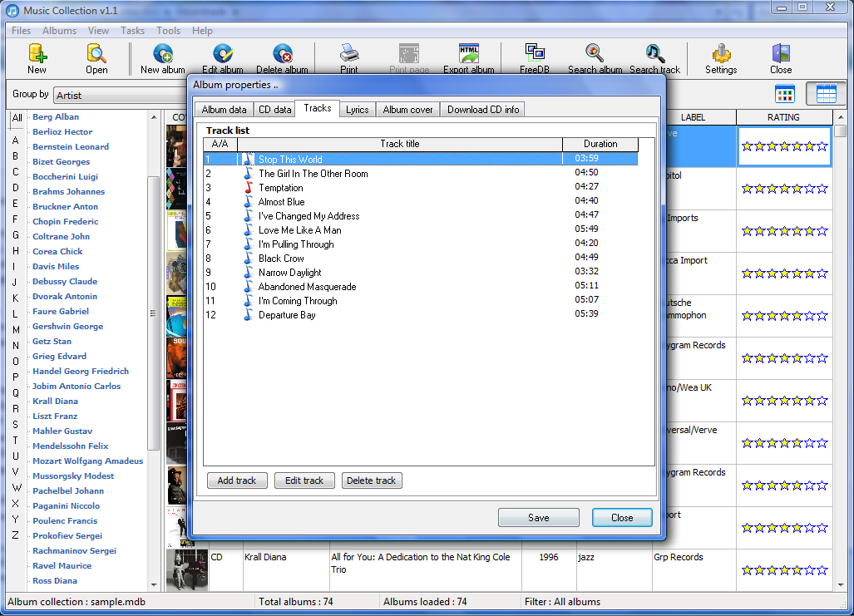Click the LABEL column header
The height and width of the screenshot is (616, 854).
coord(693,117)
